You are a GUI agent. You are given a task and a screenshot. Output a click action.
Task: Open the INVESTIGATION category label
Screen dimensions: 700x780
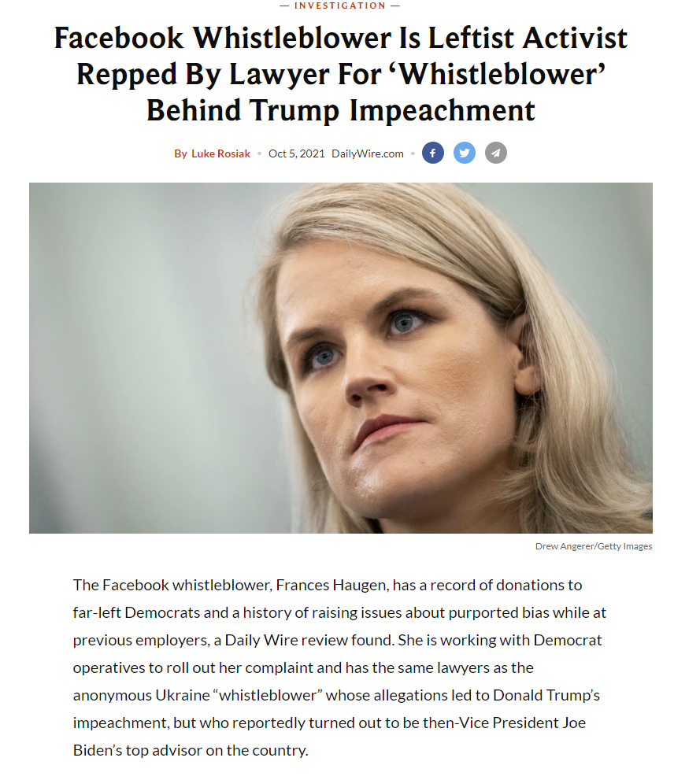tap(340, 6)
